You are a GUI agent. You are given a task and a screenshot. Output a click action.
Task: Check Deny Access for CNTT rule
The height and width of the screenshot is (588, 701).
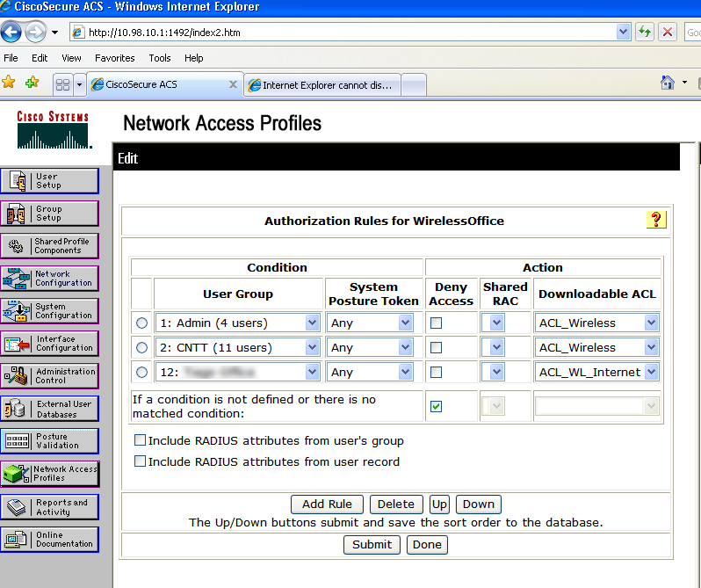coord(437,347)
